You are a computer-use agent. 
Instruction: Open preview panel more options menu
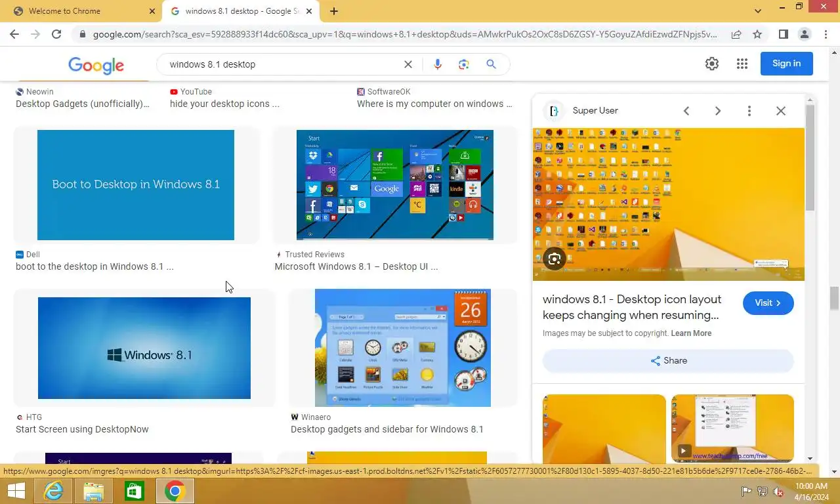749,111
